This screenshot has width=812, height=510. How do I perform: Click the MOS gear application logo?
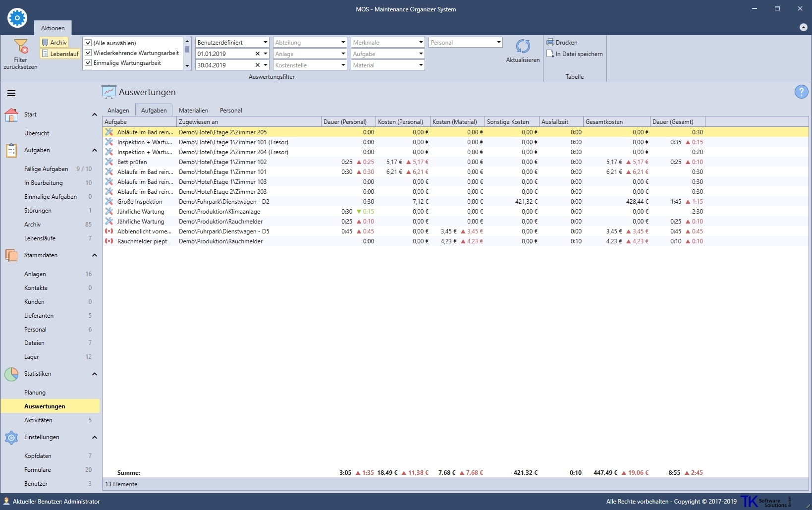coord(17,18)
